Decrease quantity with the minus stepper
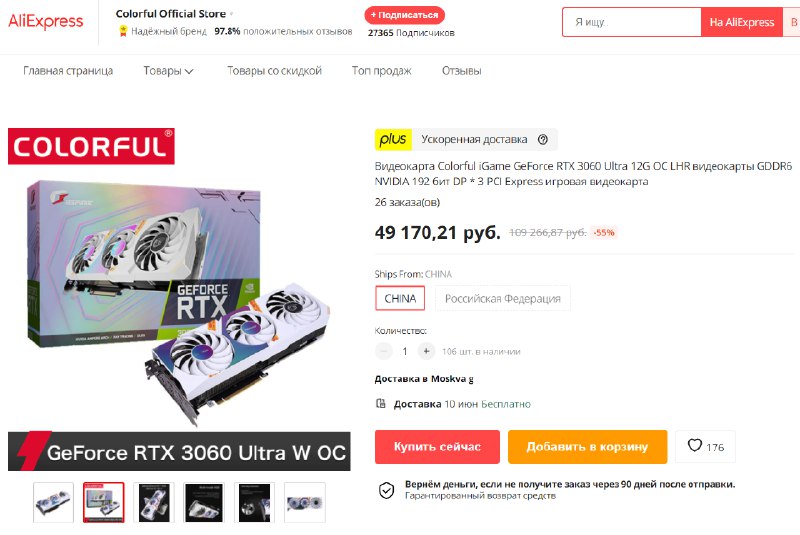Screen dimensions: 800x535 pyautogui.click(x=384, y=351)
